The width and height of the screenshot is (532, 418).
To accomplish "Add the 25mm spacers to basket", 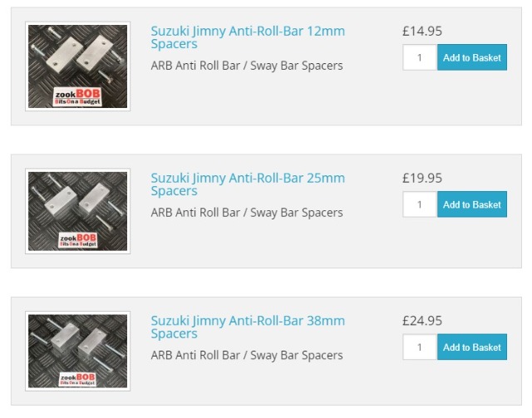I will [471, 204].
